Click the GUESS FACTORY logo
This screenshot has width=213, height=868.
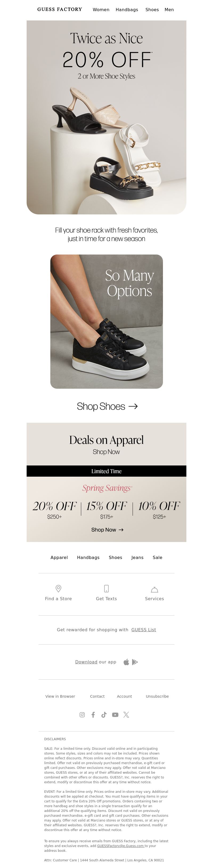(x=60, y=10)
